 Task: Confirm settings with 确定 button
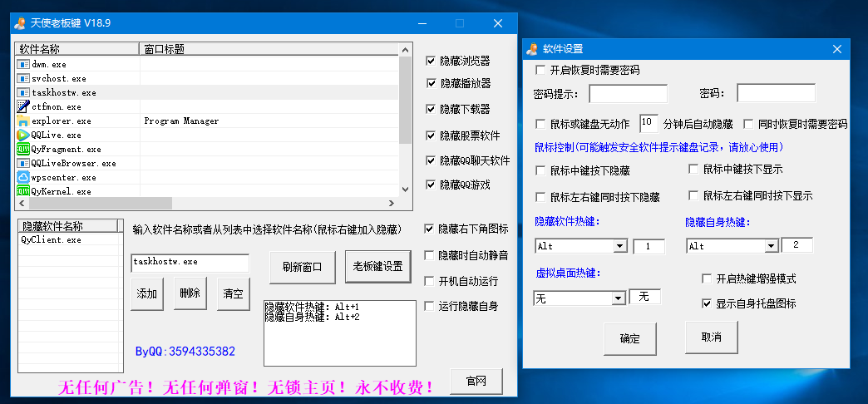point(630,338)
